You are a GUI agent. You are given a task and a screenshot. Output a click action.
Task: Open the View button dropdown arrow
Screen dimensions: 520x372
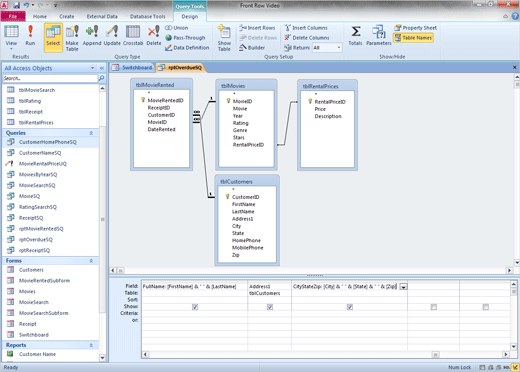[x=11, y=49]
